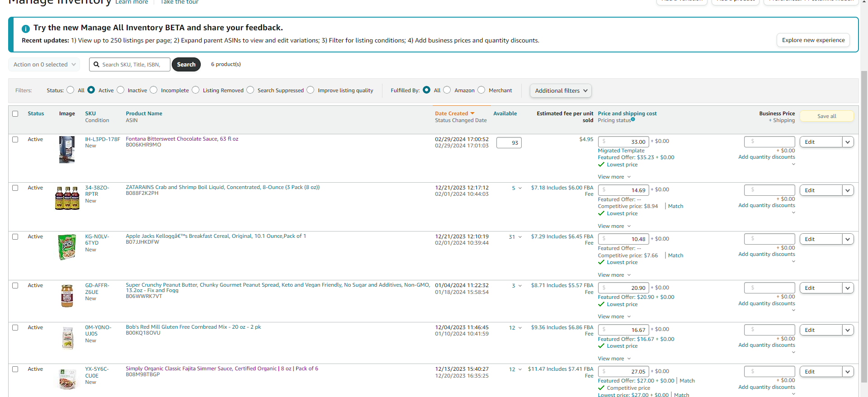Select Fulfilled By All radio button
The width and height of the screenshot is (868, 397).
pos(426,90)
